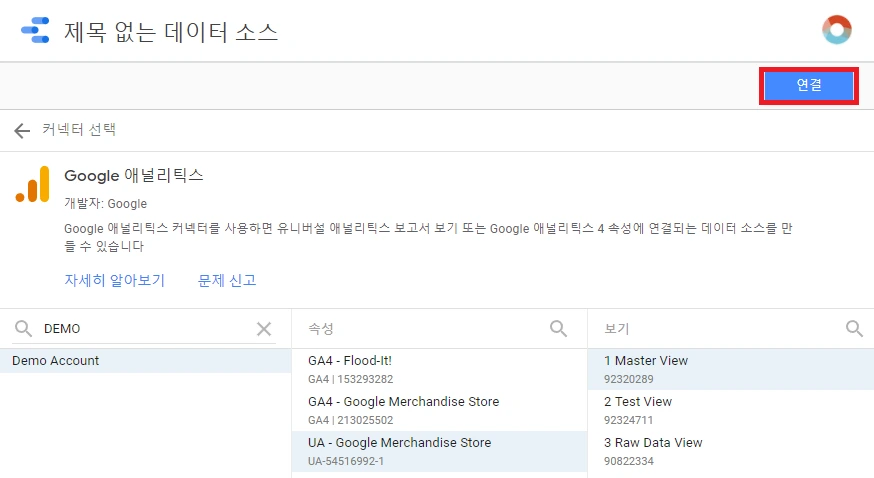Open the 문제 신고 link
The height and width of the screenshot is (478, 874).
coord(227,280)
